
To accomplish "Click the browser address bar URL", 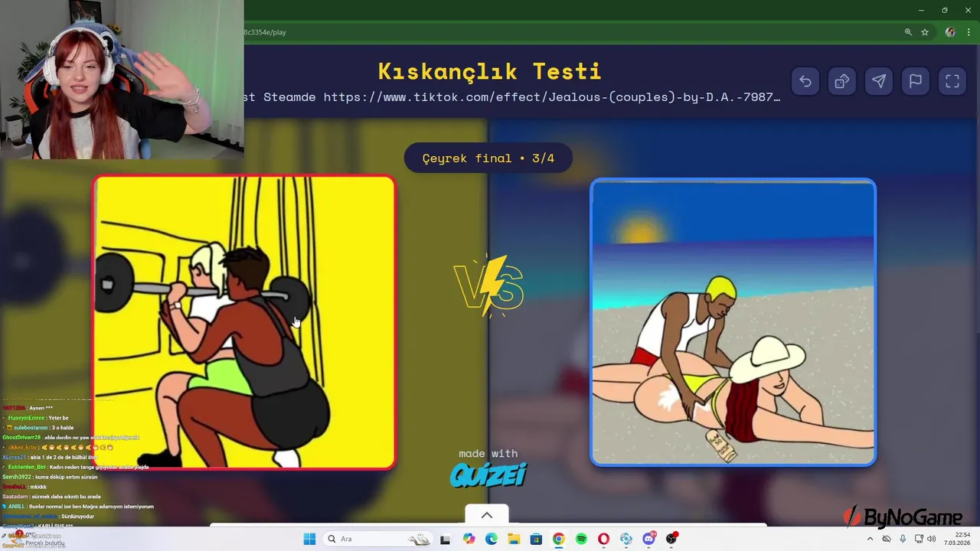I will point(265,32).
